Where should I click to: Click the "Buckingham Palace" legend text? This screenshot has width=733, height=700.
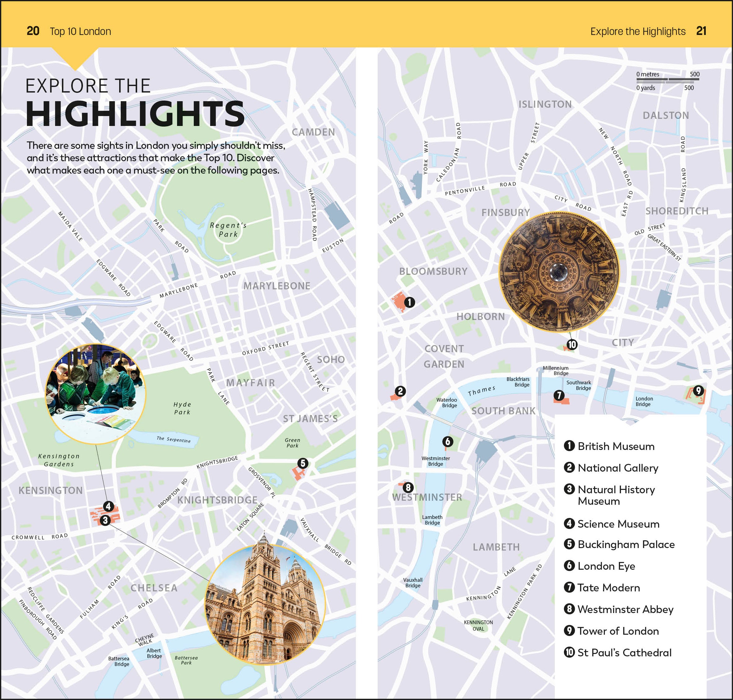point(626,545)
